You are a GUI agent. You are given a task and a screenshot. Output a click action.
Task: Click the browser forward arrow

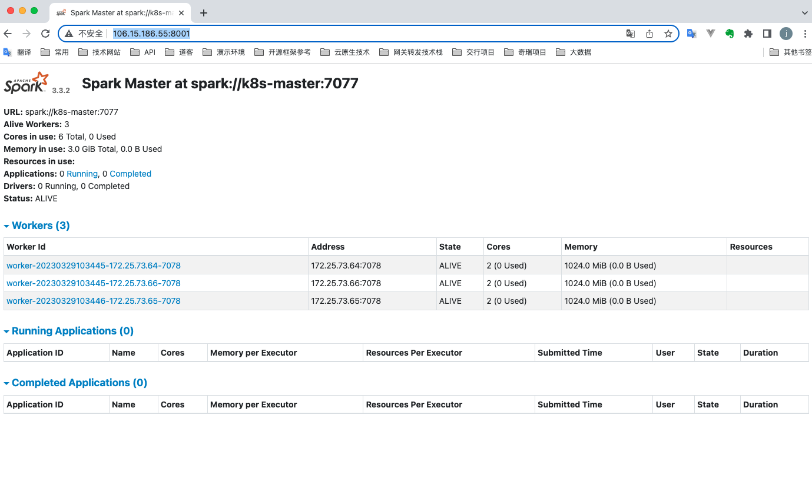coord(26,34)
